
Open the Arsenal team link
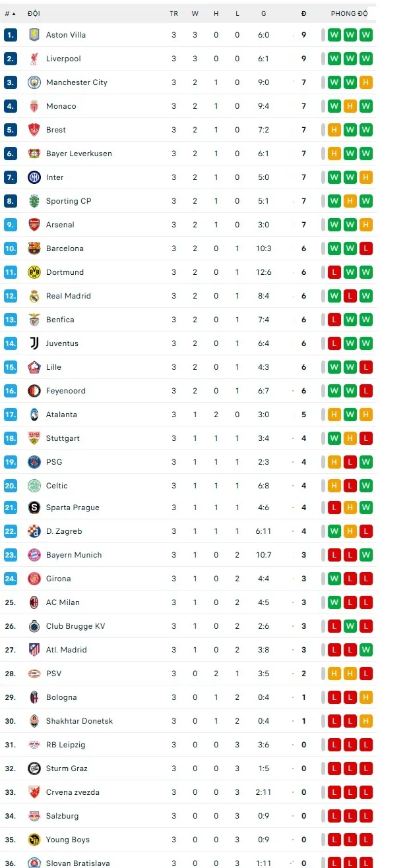60,225
